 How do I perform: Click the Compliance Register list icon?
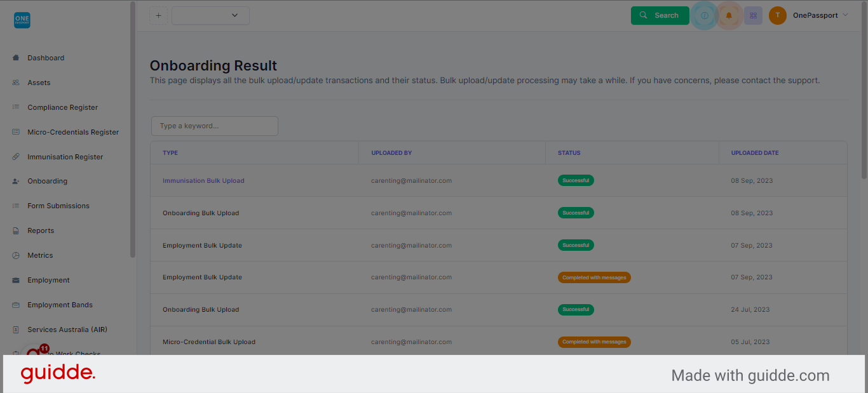[x=16, y=107]
